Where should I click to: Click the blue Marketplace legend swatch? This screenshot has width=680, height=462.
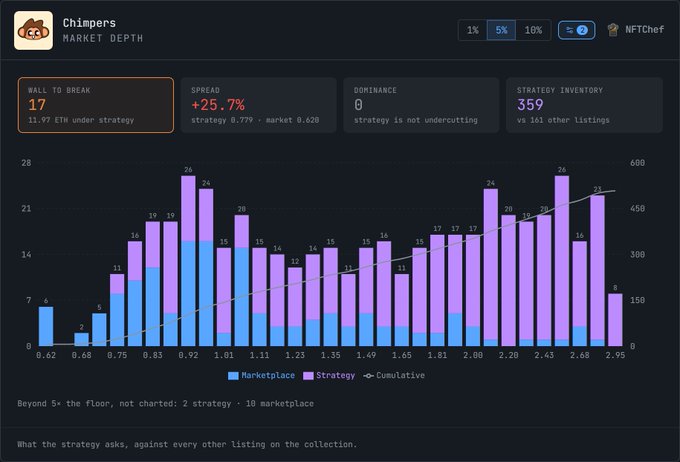233,376
